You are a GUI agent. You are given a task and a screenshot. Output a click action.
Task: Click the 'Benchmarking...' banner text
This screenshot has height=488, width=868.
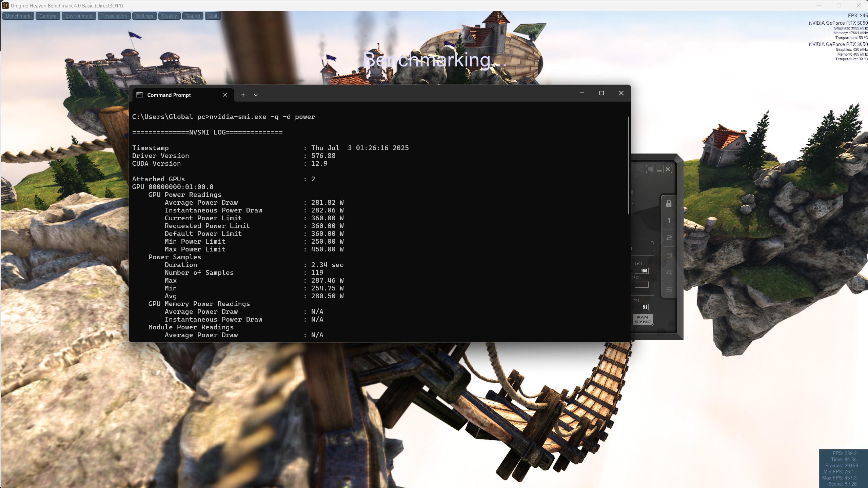coord(435,60)
